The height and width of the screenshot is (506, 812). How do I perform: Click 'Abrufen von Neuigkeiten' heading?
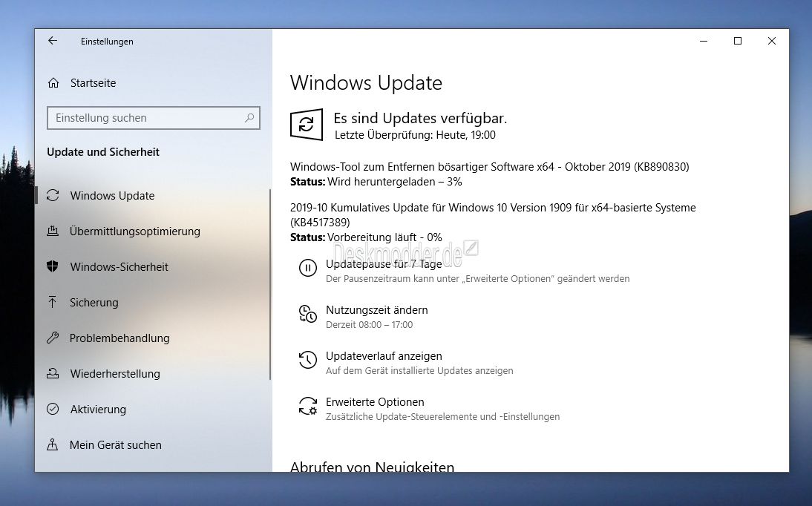372,466
